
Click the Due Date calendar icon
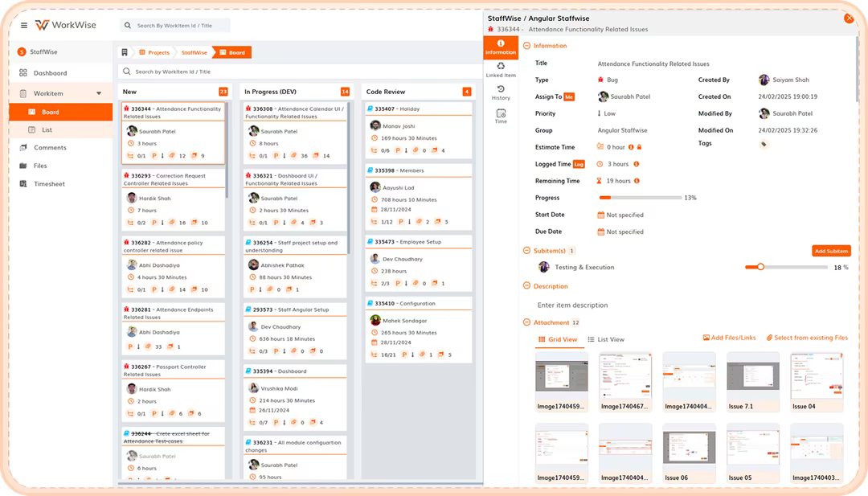600,232
